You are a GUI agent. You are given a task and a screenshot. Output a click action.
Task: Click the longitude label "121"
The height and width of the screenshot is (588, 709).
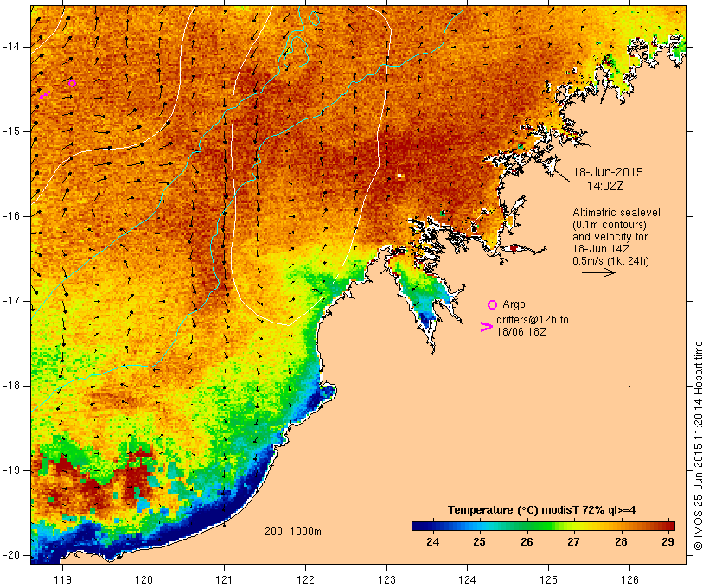point(224,579)
